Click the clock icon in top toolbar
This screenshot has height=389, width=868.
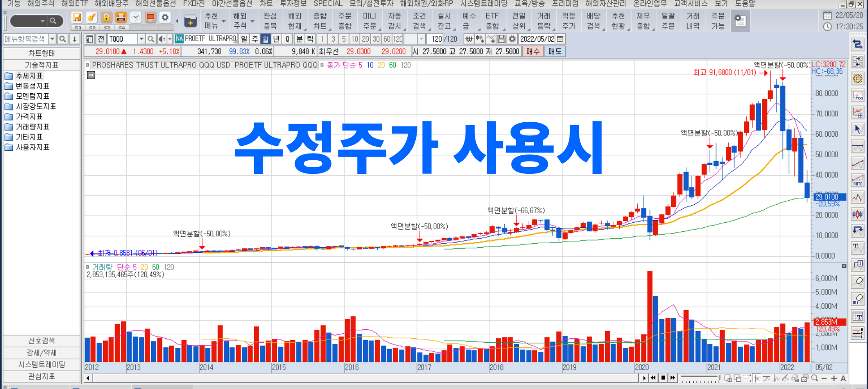coord(136,18)
